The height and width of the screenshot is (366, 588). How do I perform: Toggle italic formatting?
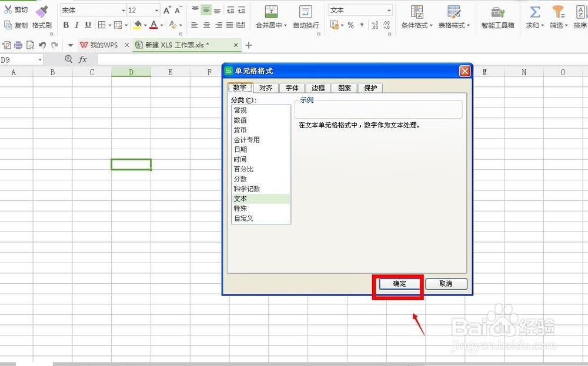(x=76, y=26)
